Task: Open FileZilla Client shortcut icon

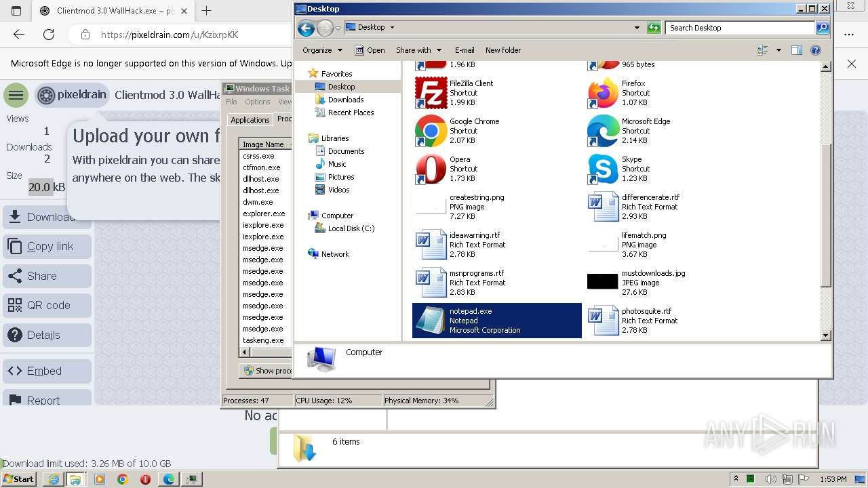Action: pos(431,93)
